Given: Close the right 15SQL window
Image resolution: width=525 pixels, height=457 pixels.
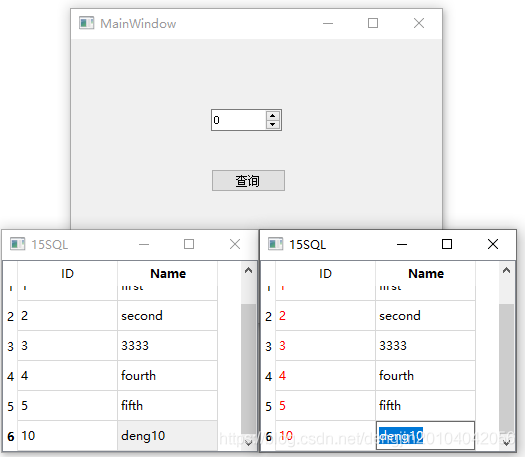Looking at the screenshot, I should point(493,244).
